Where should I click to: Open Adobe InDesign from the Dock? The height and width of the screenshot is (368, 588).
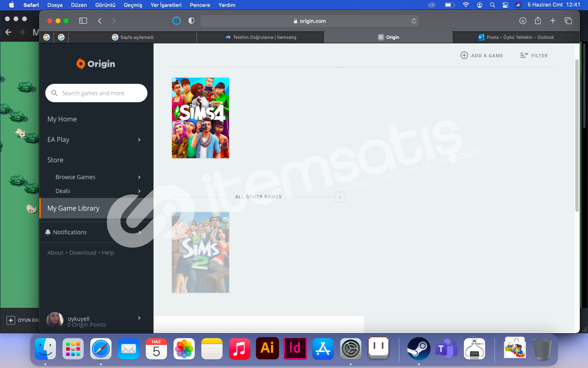(295, 348)
